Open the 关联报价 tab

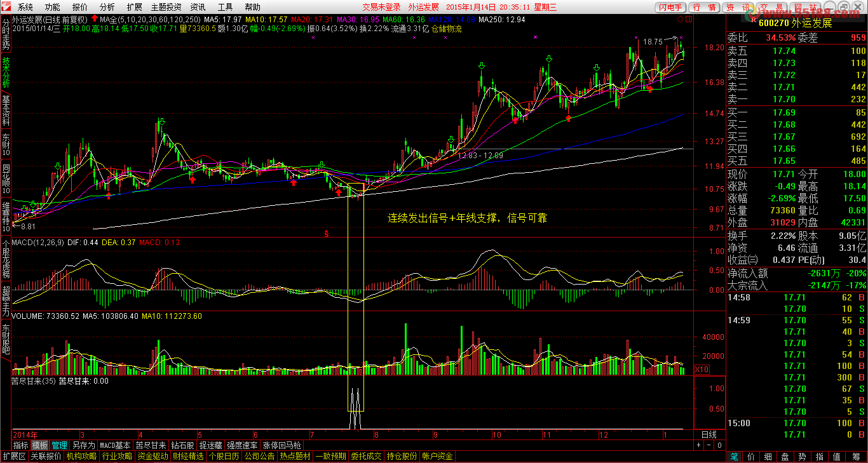click(x=46, y=456)
